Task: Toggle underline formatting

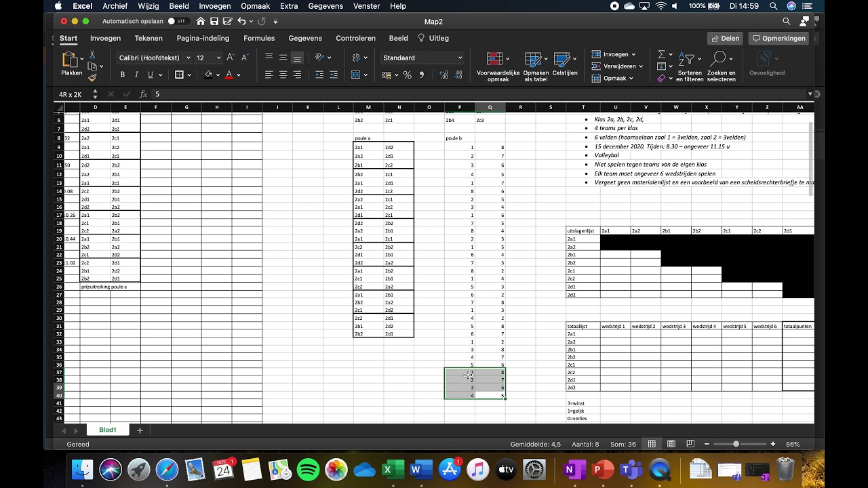Action: point(150,75)
